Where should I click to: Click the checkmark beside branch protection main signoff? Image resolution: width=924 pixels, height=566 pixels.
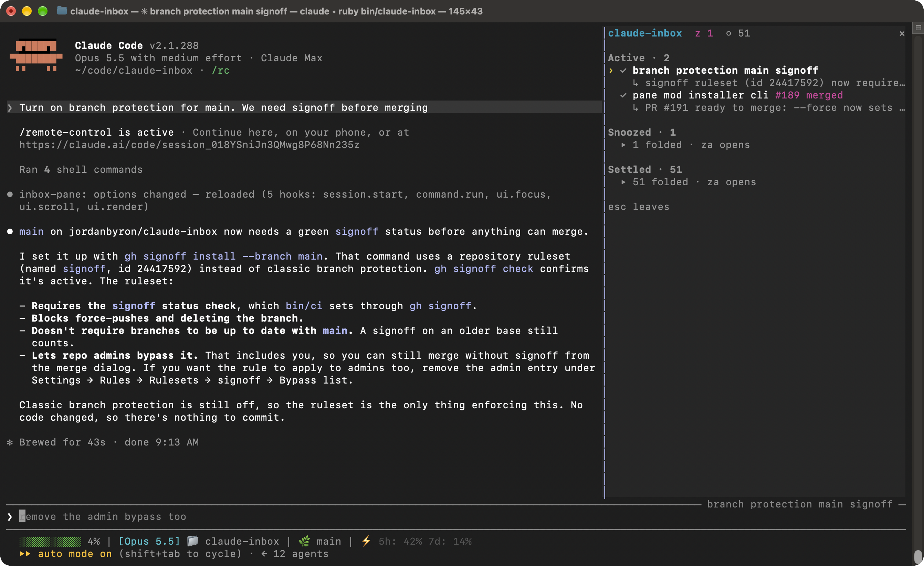click(623, 70)
